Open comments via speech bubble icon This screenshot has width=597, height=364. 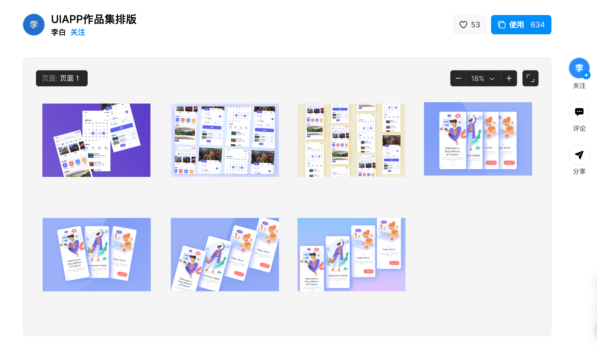[x=579, y=112]
